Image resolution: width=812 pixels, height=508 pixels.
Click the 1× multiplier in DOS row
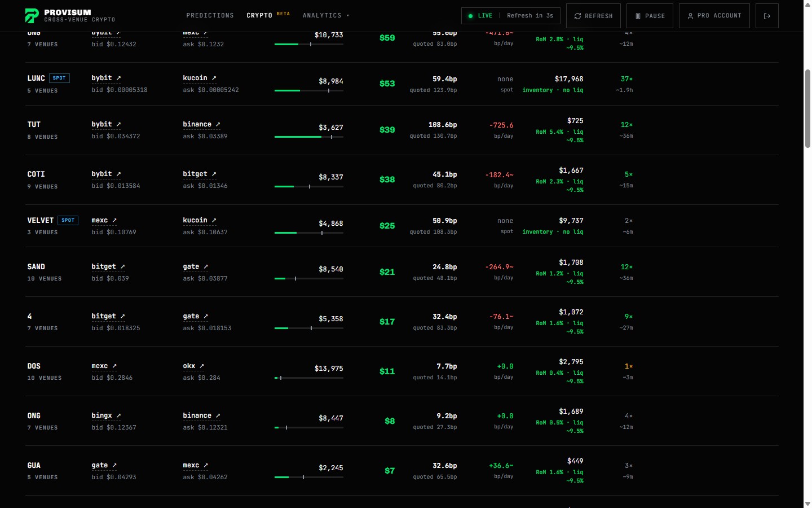pos(629,366)
